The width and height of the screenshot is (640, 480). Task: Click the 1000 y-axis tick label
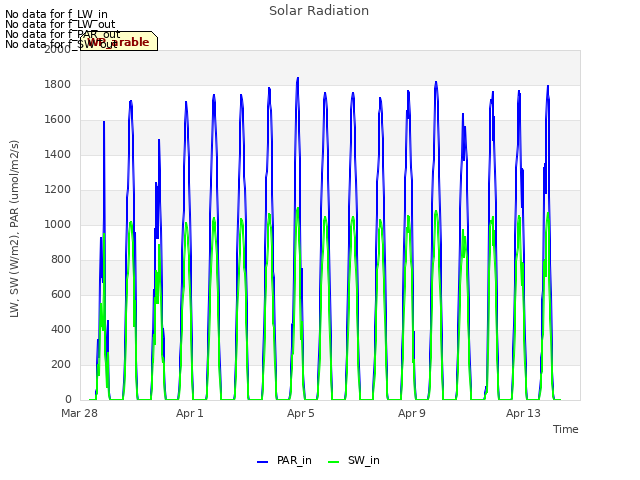pyautogui.click(x=58, y=224)
